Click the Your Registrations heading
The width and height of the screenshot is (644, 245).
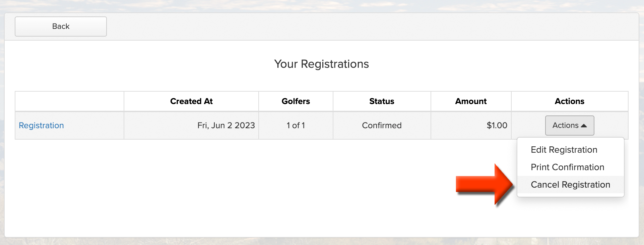(x=322, y=64)
